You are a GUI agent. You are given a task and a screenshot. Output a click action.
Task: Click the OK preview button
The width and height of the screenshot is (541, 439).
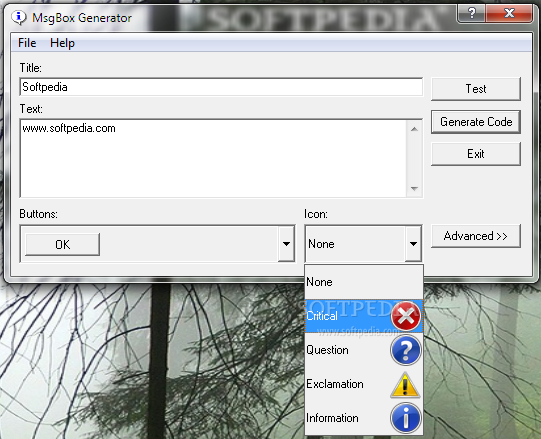(x=62, y=244)
